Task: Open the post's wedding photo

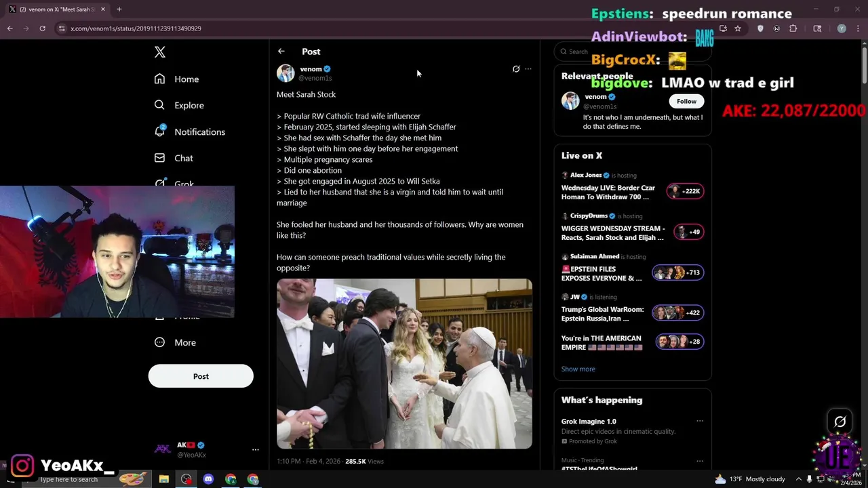Action: click(x=404, y=363)
